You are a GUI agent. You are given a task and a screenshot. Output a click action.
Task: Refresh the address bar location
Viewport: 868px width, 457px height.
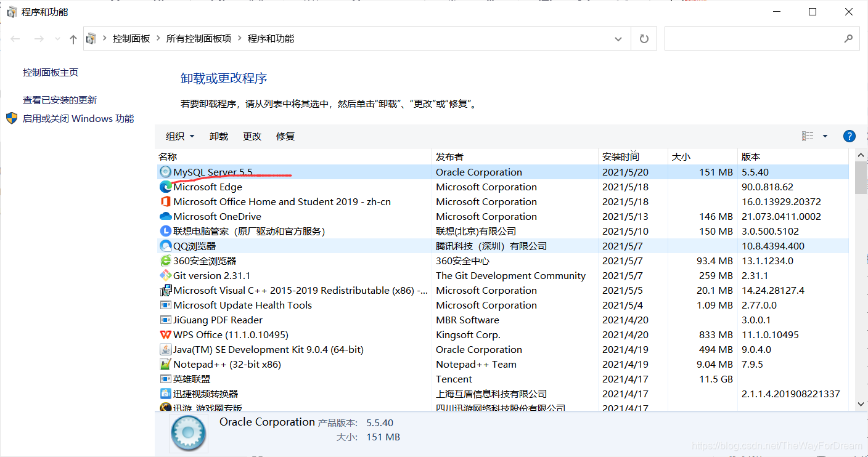coord(644,39)
